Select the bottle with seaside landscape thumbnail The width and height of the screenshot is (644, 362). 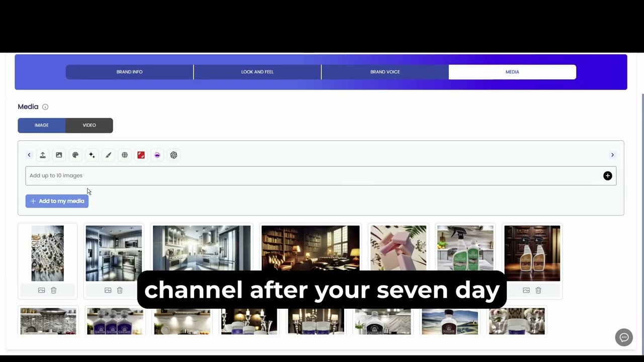(x=450, y=321)
